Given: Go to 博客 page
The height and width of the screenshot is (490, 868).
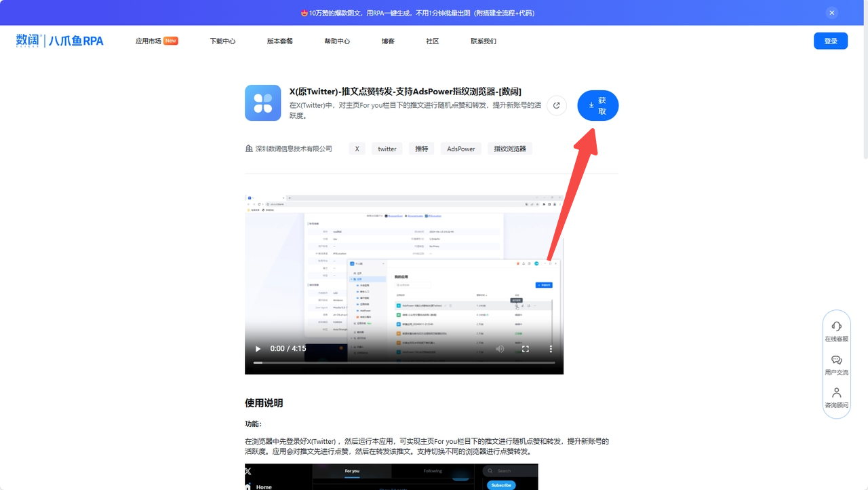Looking at the screenshot, I should (x=388, y=41).
